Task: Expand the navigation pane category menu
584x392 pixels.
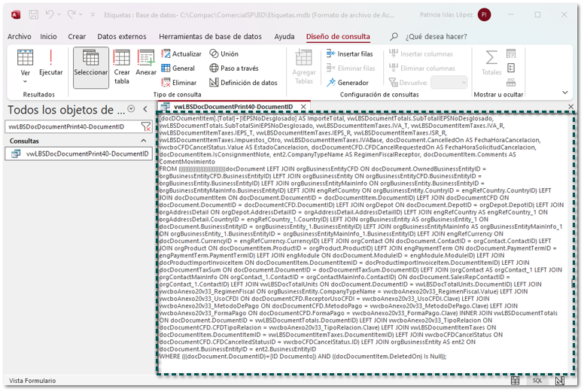Action: [x=132, y=110]
